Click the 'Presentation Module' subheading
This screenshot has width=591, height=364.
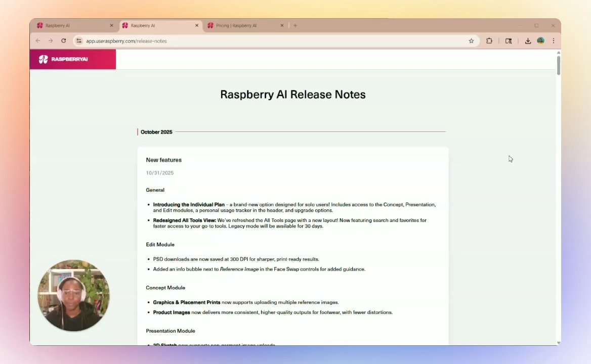pyautogui.click(x=171, y=331)
